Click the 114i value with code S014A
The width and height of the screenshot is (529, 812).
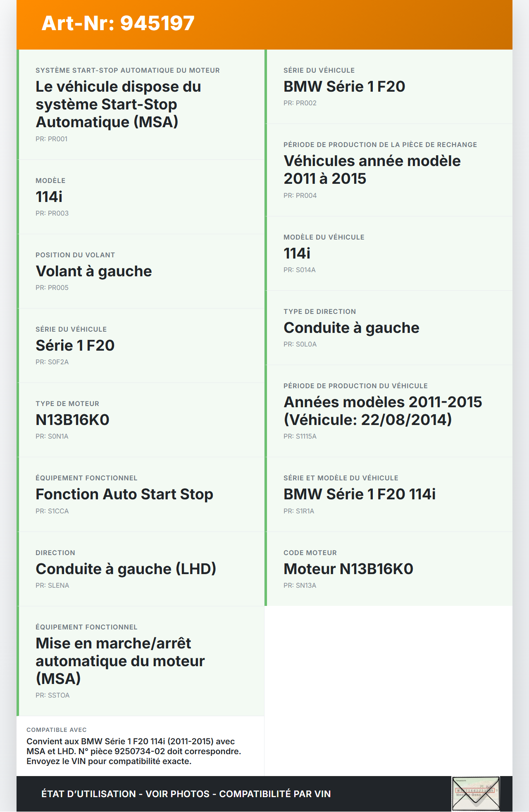point(297,254)
